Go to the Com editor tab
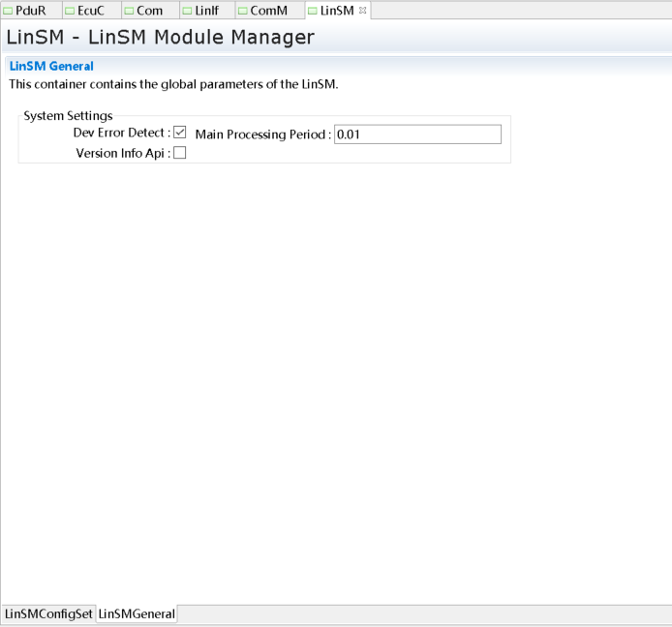The width and height of the screenshot is (672, 627). pos(149,11)
